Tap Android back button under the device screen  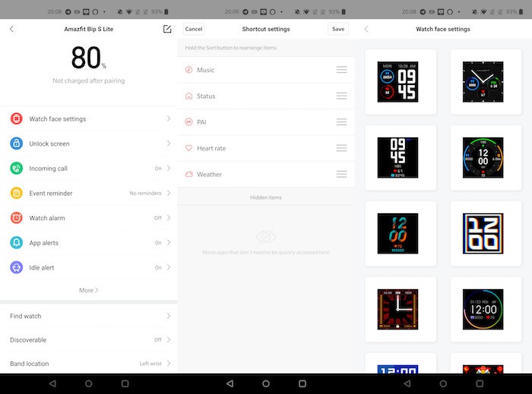(52, 383)
